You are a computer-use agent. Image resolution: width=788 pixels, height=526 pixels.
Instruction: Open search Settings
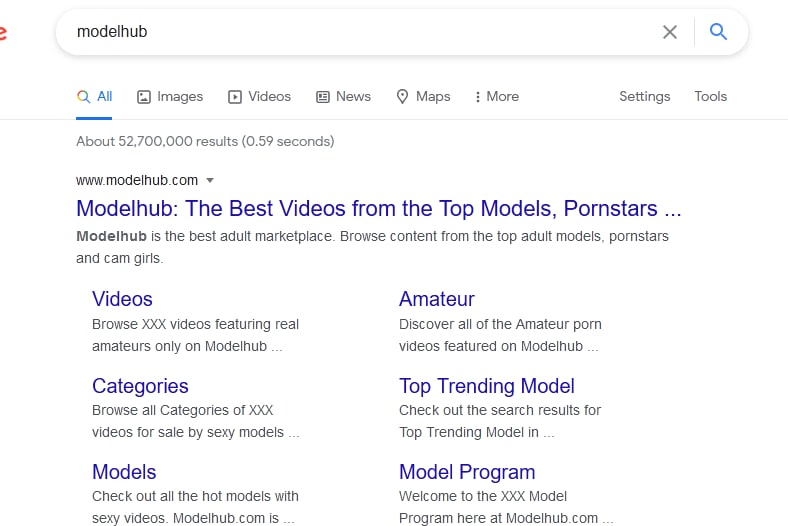pyautogui.click(x=644, y=96)
